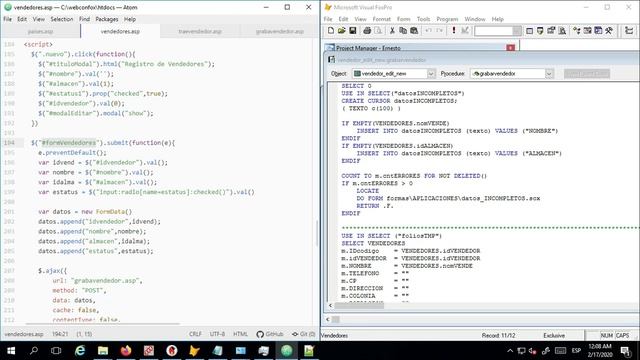Click the Cut scissors icon in FoxPro toolbar

coord(392,31)
